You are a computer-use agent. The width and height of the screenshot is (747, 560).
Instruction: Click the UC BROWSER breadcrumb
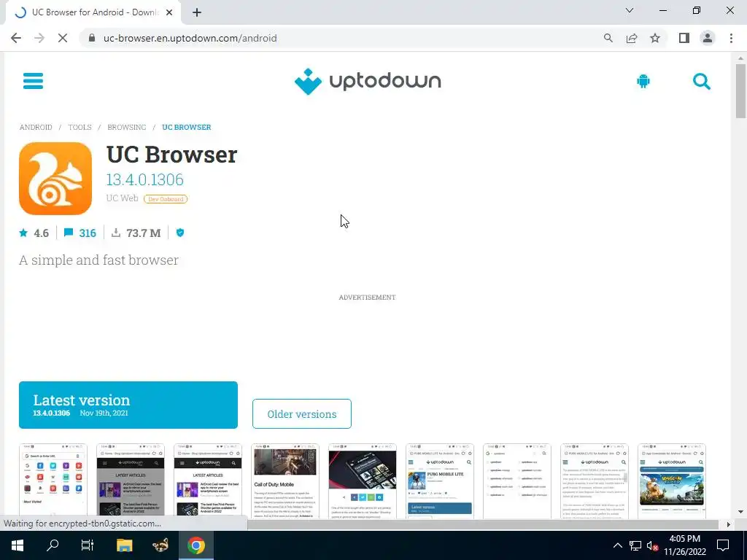point(186,127)
